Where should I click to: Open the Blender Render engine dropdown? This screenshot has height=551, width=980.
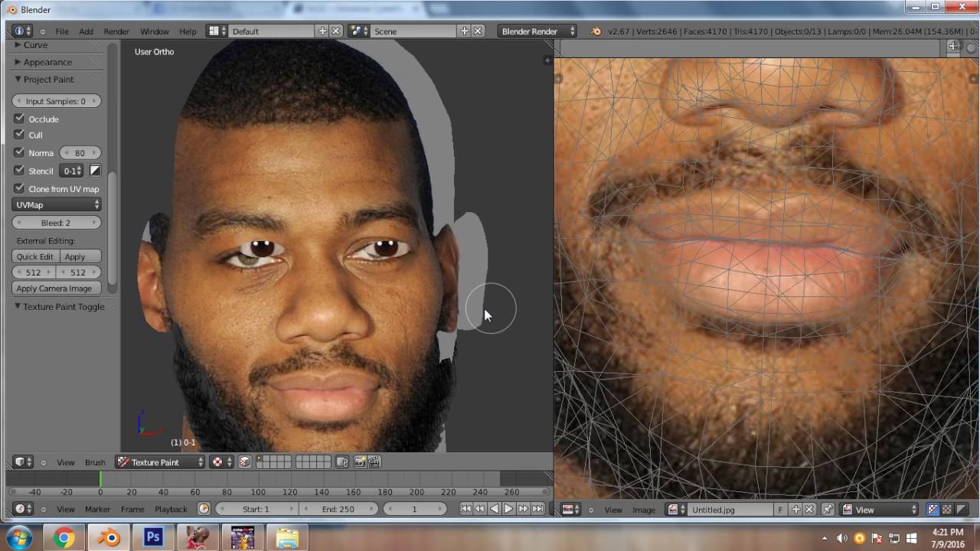point(537,31)
